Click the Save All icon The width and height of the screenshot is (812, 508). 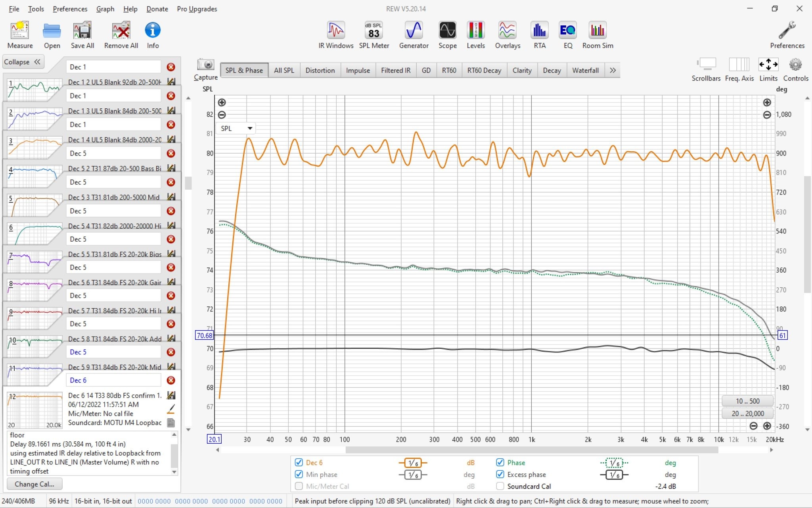coord(82,35)
